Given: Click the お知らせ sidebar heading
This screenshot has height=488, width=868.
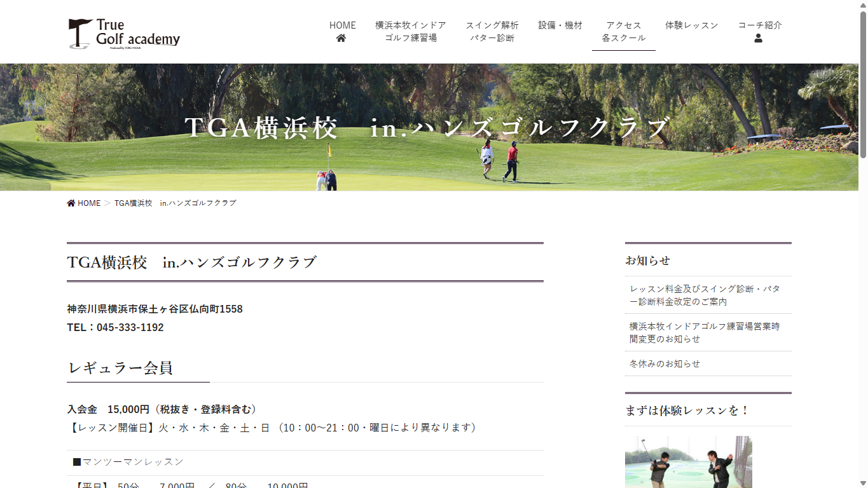Looking at the screenshot, I should pyautogui.click(x=647, y=261).
